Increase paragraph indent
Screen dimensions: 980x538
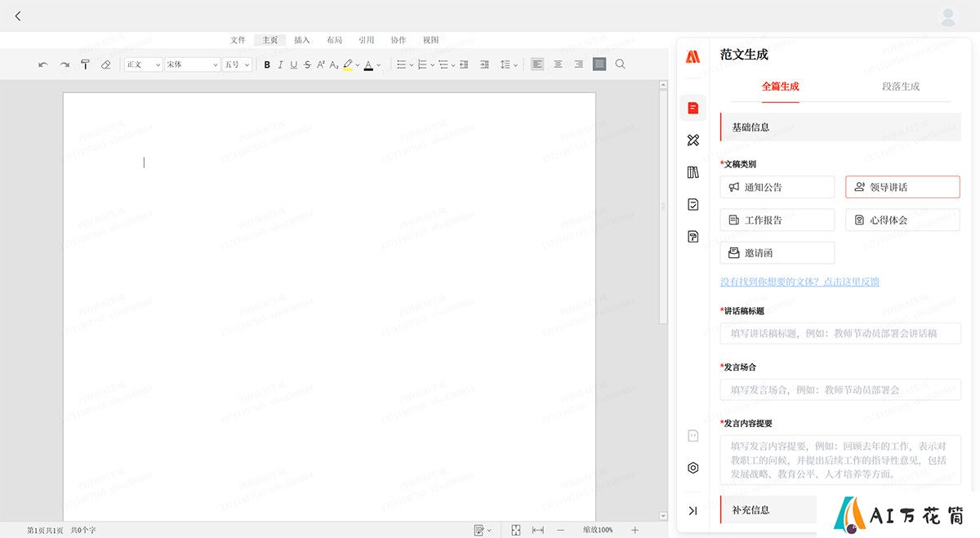pos(484,64)
